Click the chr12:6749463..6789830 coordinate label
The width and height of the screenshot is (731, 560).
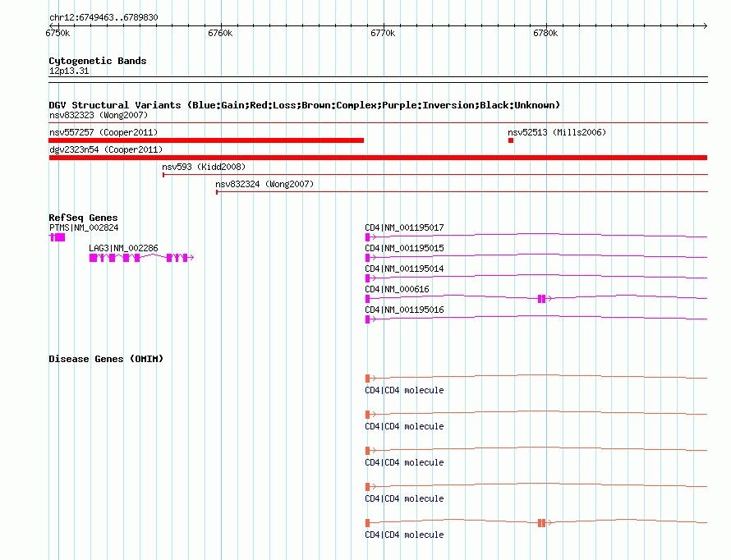[103, 18]
